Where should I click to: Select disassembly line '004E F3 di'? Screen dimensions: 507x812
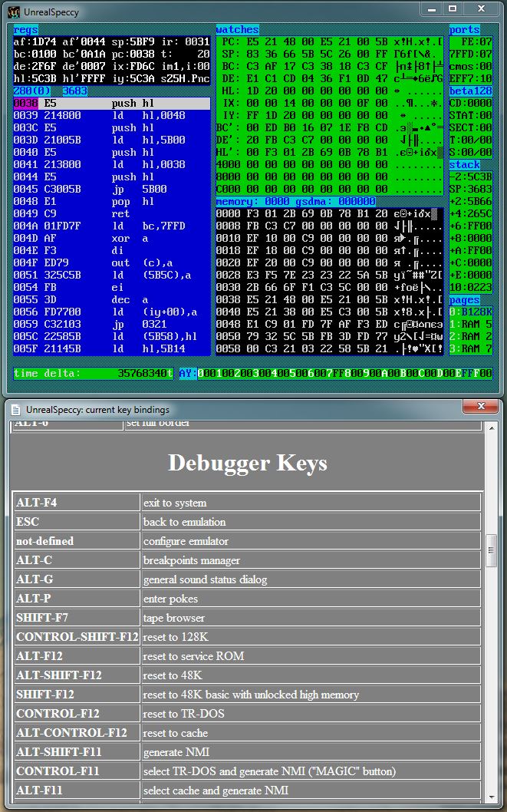point(112,250)
